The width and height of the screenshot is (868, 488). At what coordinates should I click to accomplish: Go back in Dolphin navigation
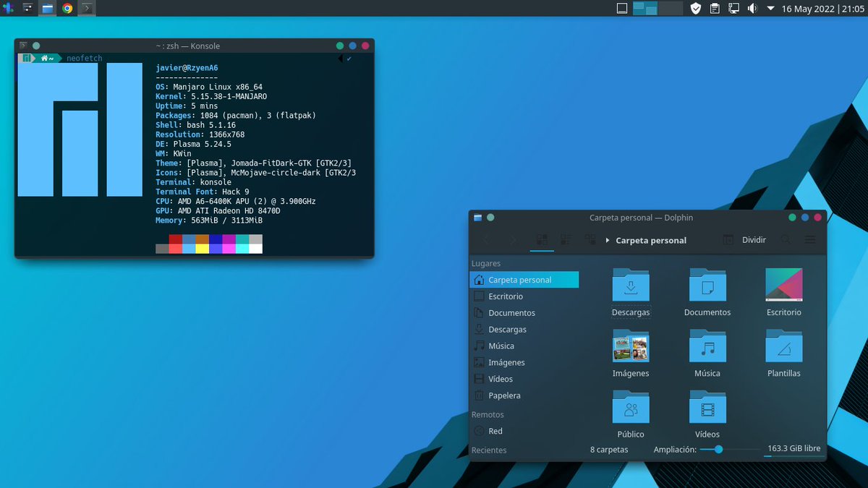tap(487, 240)
